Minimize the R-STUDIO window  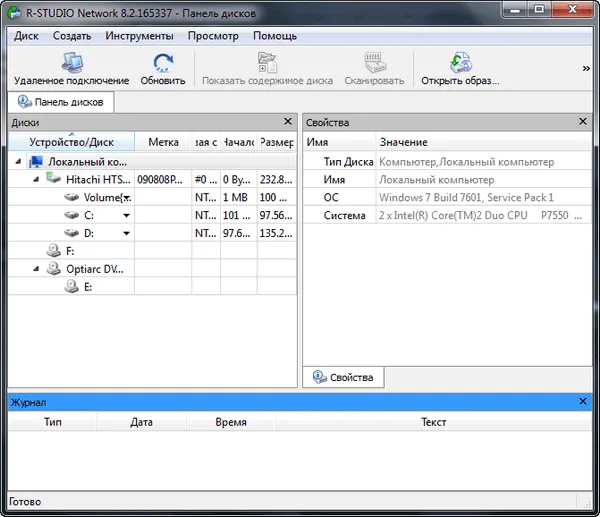tap(515, 10)
